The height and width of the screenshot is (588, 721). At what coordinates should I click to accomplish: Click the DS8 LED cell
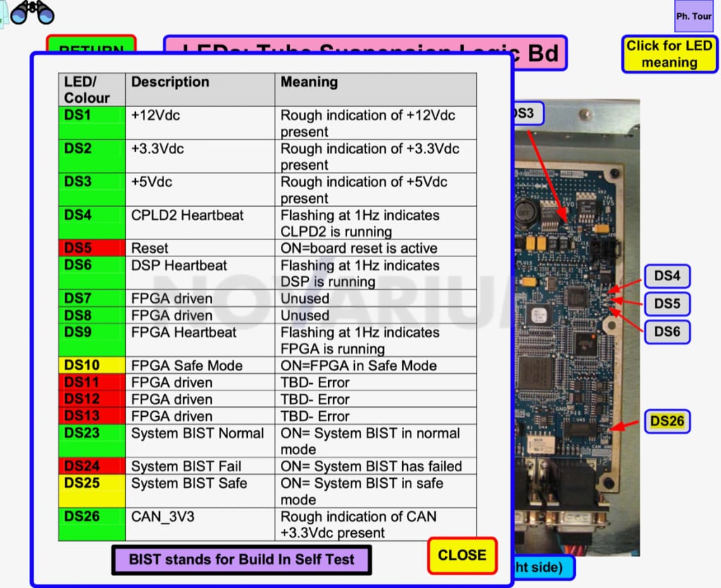click(x=92, y=315)
